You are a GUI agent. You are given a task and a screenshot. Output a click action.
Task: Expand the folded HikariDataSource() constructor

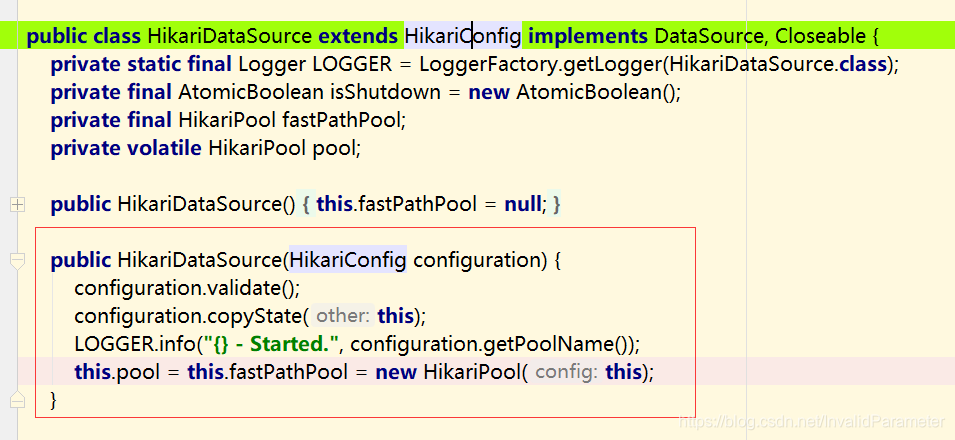pos(17,205)
